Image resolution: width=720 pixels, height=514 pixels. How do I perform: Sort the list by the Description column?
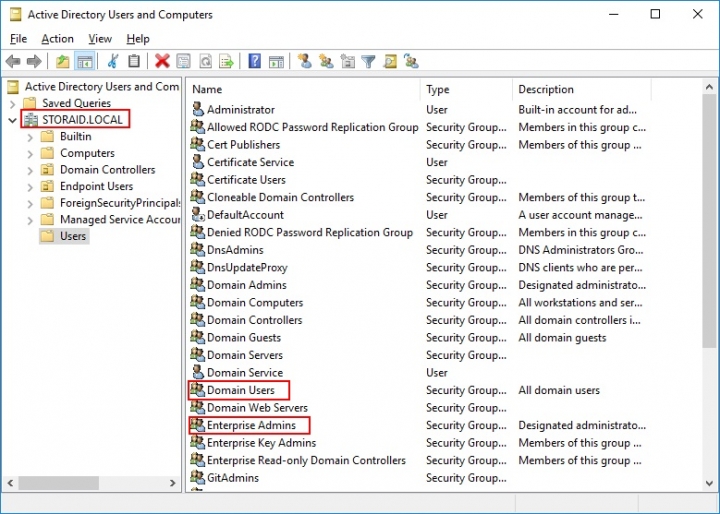[582, 89]
